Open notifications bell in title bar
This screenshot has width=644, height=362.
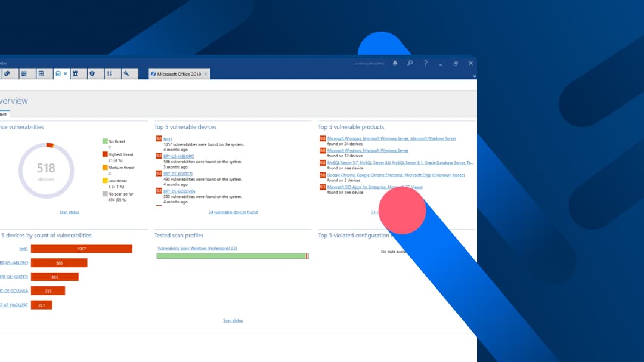pos(395,63)
